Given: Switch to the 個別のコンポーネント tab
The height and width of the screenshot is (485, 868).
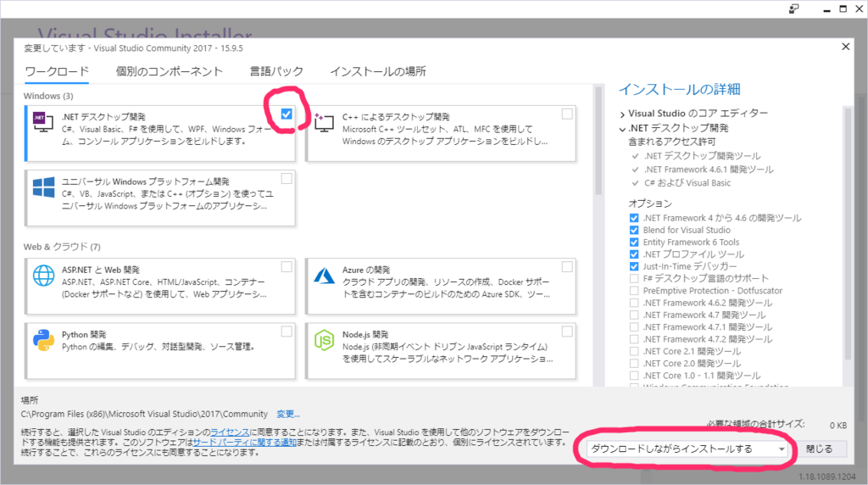Looking at the screenshot, I should (x=169, y=71).
